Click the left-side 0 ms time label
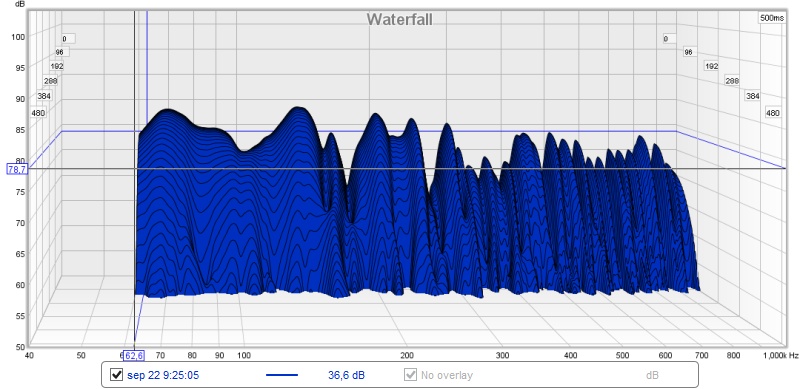Viewport: 800px width, 389px height. click(68, 38)
